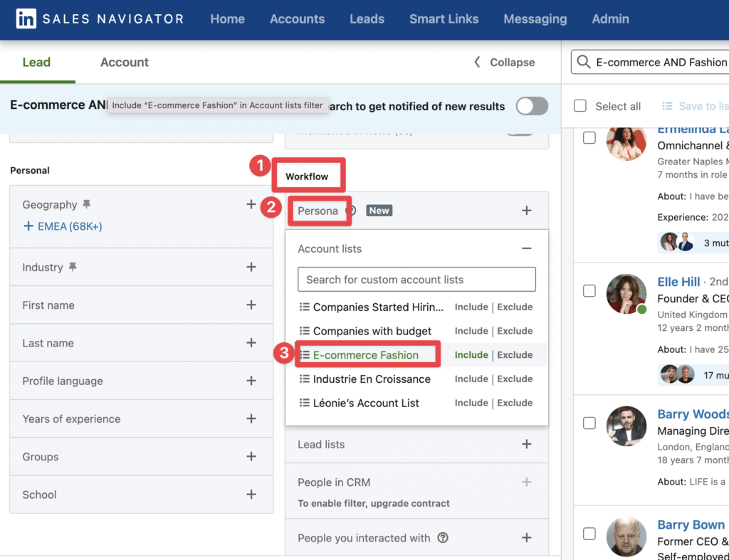Click the search magnifier icon
This screenshot has height=560, width=729.
[x=584, y=62]
